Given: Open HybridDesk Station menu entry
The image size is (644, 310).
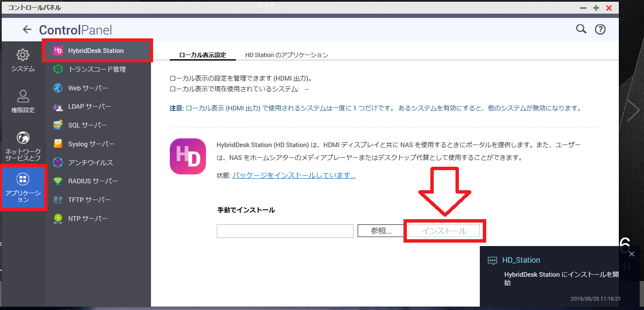Looking at the screenshot, I should click(98, 50).
